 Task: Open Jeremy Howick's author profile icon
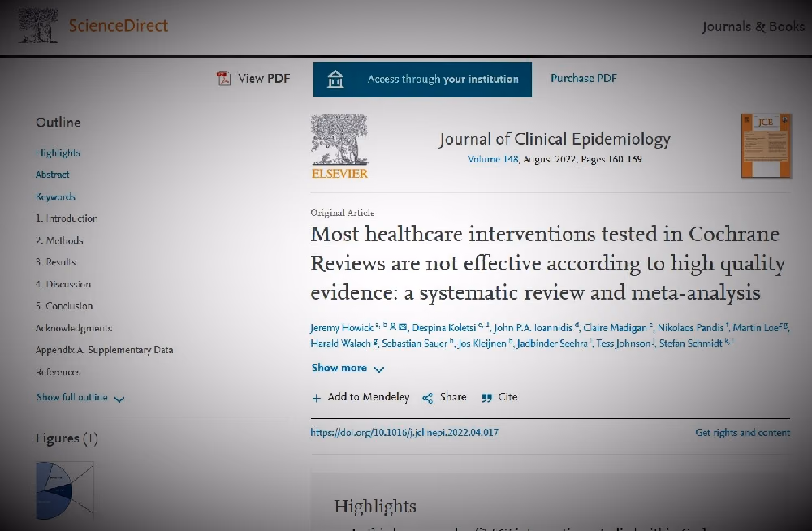coord(393,327)
